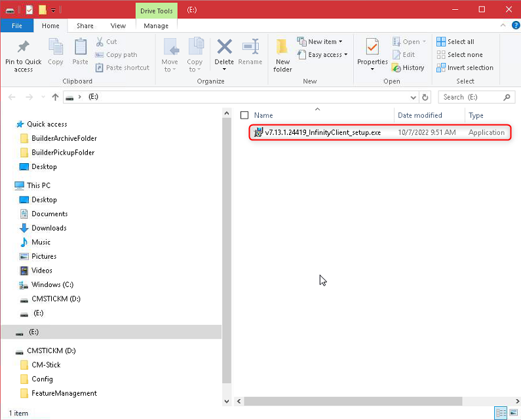This screenshot has width=521, height=420.
Task: Click the search magnifier icon
Action: [507, 97]
